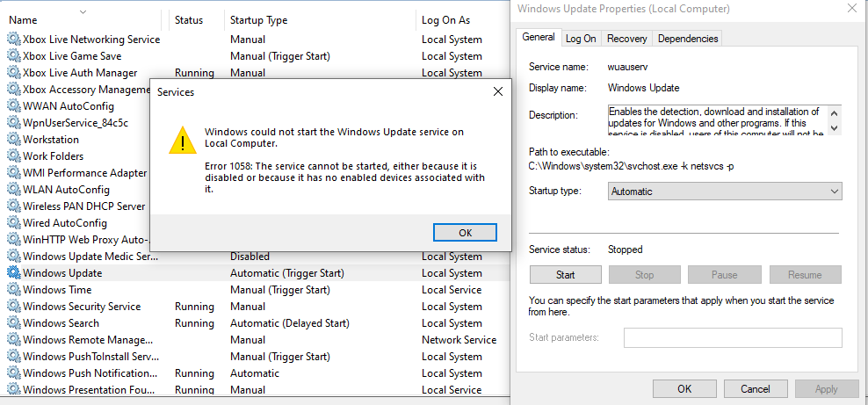Select the highlighted Windows Update gear icon
This screenshot has width=868, height=405.
pos(12,272)
